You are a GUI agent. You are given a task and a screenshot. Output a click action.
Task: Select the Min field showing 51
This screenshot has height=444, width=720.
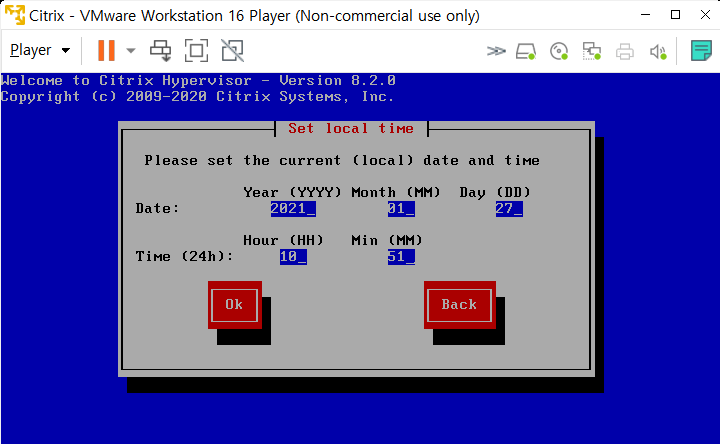click(401, 257)
